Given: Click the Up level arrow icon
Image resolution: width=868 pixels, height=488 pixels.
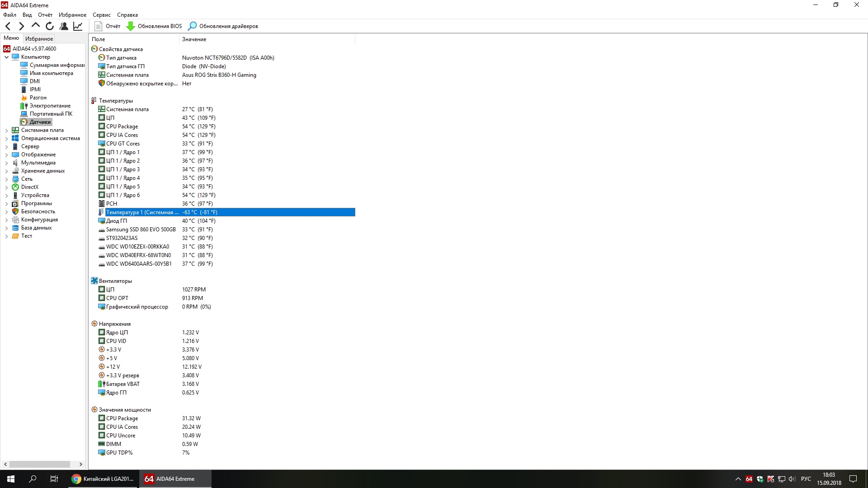Looking at the screenshot, I should pyautogui.click(x=35, y=26).
